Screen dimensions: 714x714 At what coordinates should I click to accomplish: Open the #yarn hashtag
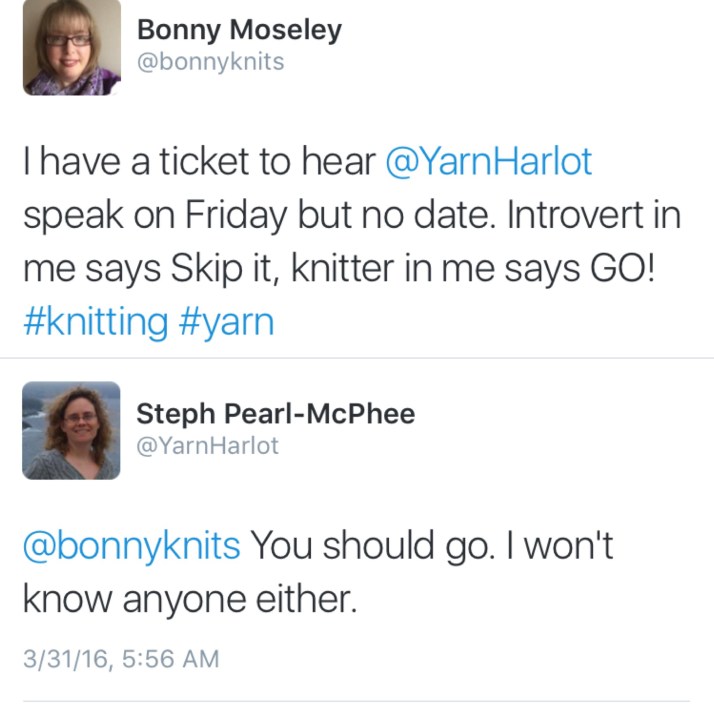coord(227,322)
